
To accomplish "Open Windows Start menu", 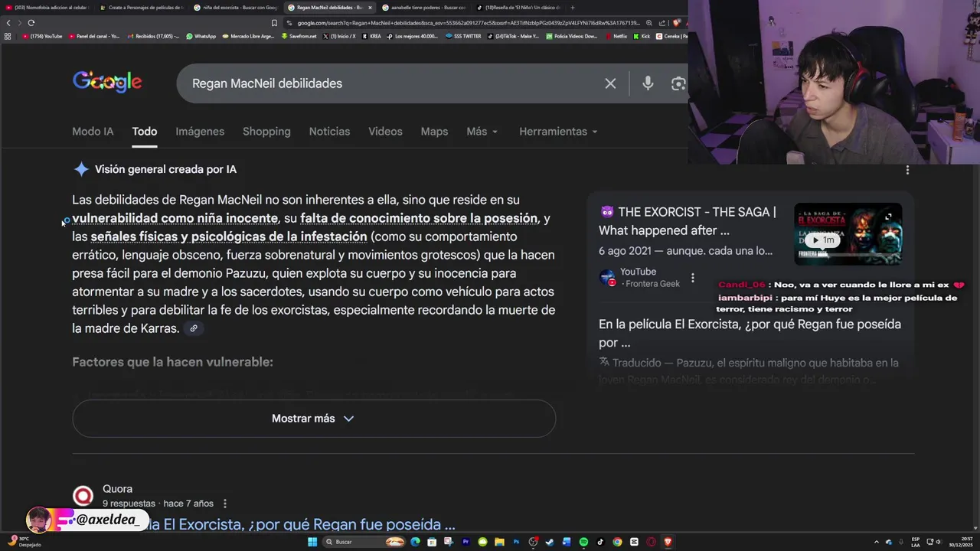I will point(312,542).
